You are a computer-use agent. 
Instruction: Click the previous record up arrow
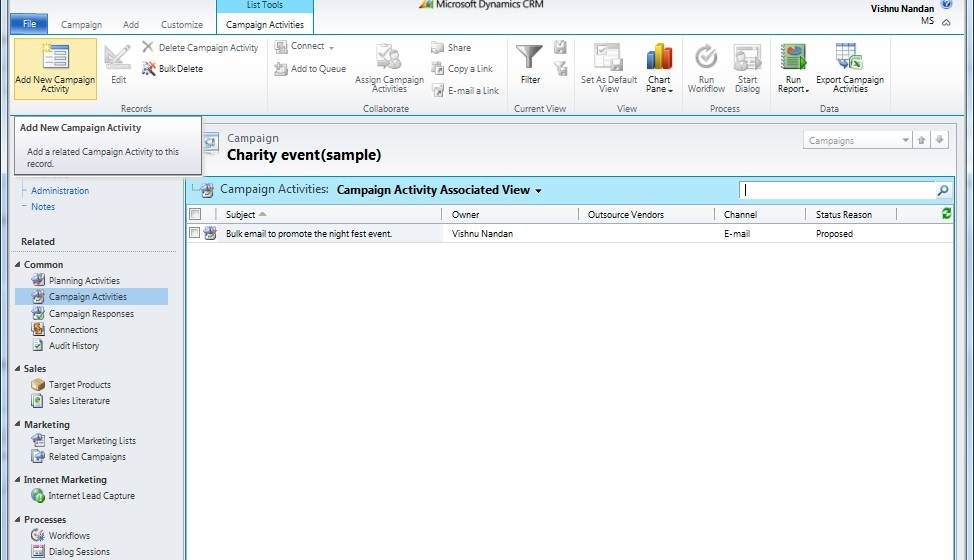[x=921, y=140]
